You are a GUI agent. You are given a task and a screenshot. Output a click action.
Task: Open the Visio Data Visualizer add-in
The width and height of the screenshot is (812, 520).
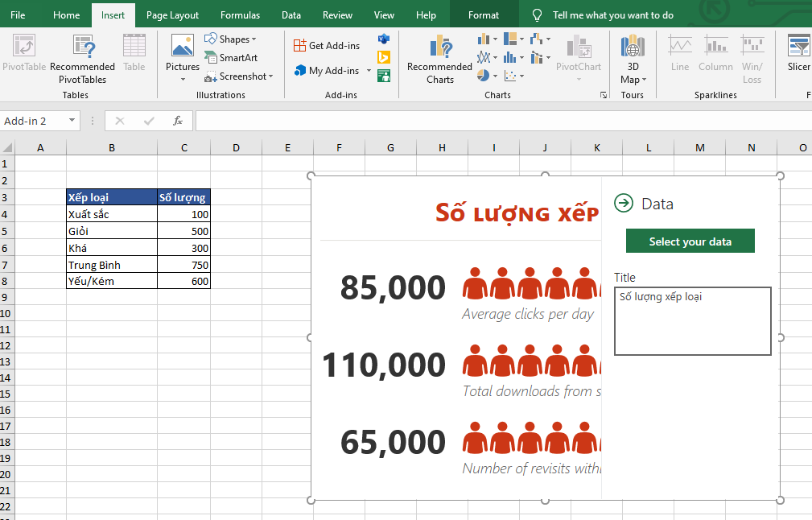(x=384, y=39)
